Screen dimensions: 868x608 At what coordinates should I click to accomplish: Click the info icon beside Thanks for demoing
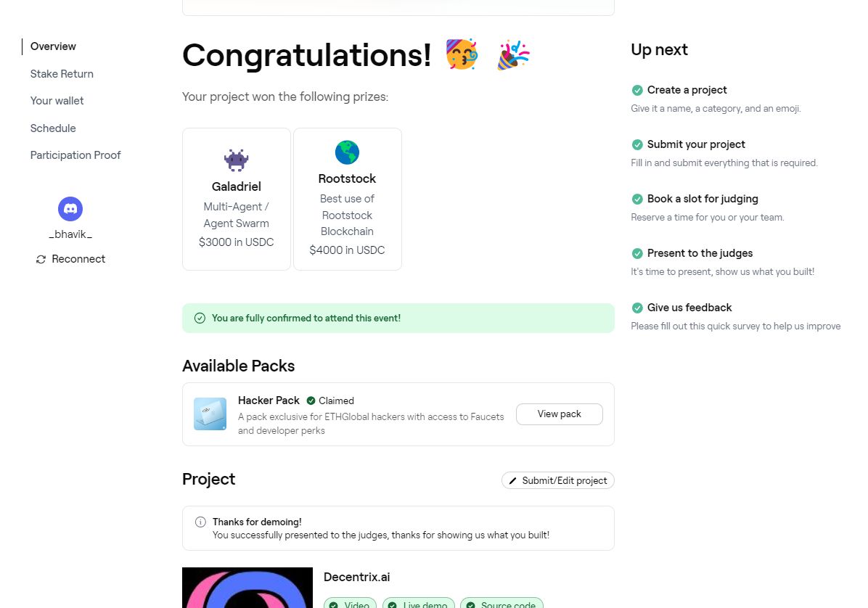(200, 522)
